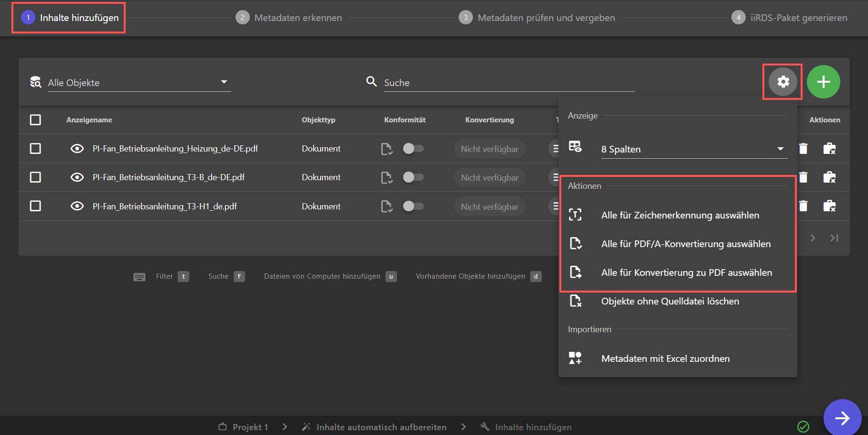Choose Objekte ohne Quelldatei löschen
The height and width of the screenshot is (435, 868).
(677, 301)
